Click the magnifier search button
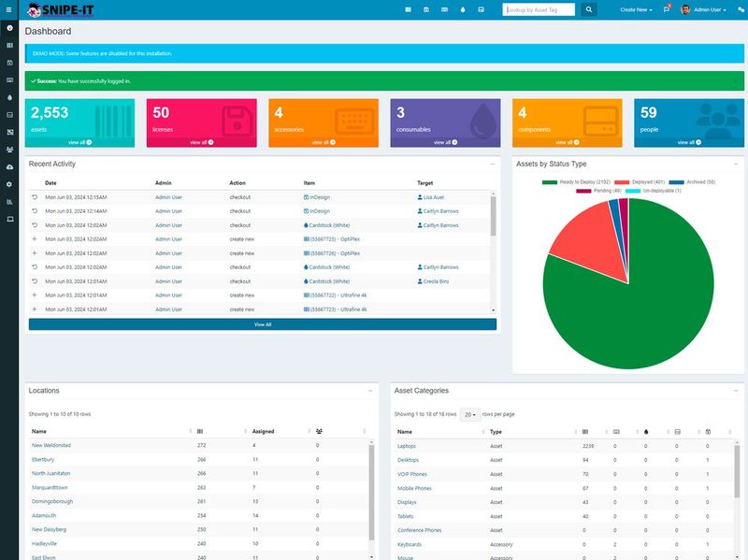The height and width of the screenshot is (560, 748). (x=589, y=9)
